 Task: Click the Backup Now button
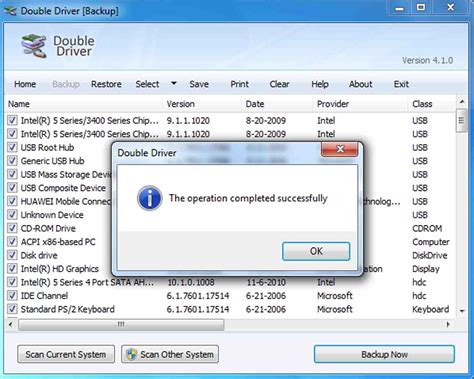[384, 354]
